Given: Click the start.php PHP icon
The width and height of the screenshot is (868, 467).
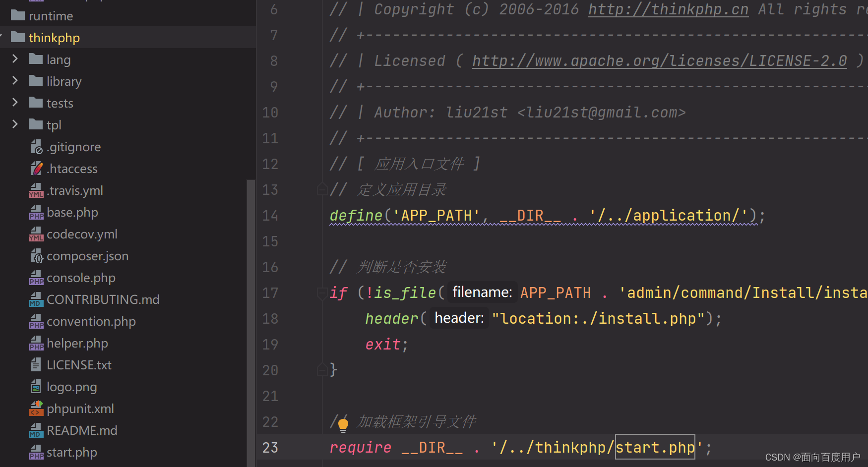Looking at the screenshot, I should (36, 452).
